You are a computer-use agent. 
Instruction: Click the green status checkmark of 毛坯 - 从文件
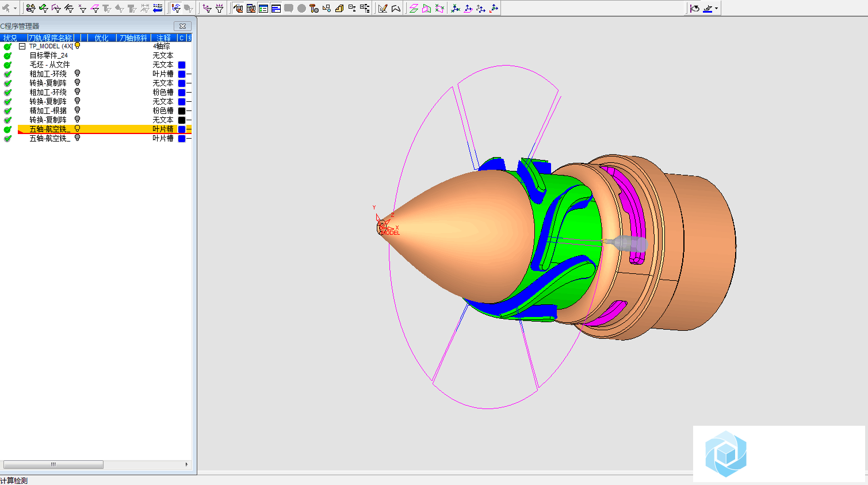(x=7, y=64)
